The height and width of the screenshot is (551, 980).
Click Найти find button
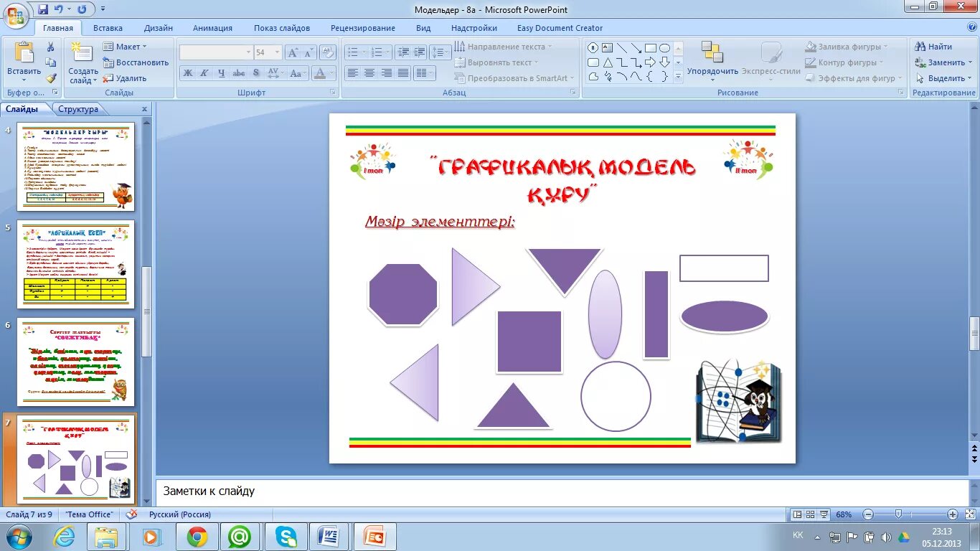pos(934,47)
